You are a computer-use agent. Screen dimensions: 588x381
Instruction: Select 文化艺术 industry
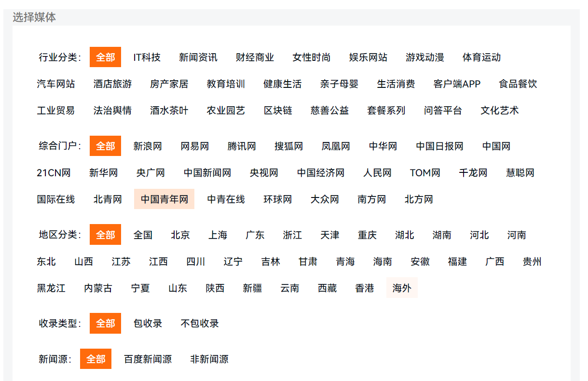click(x=500, y=110)
